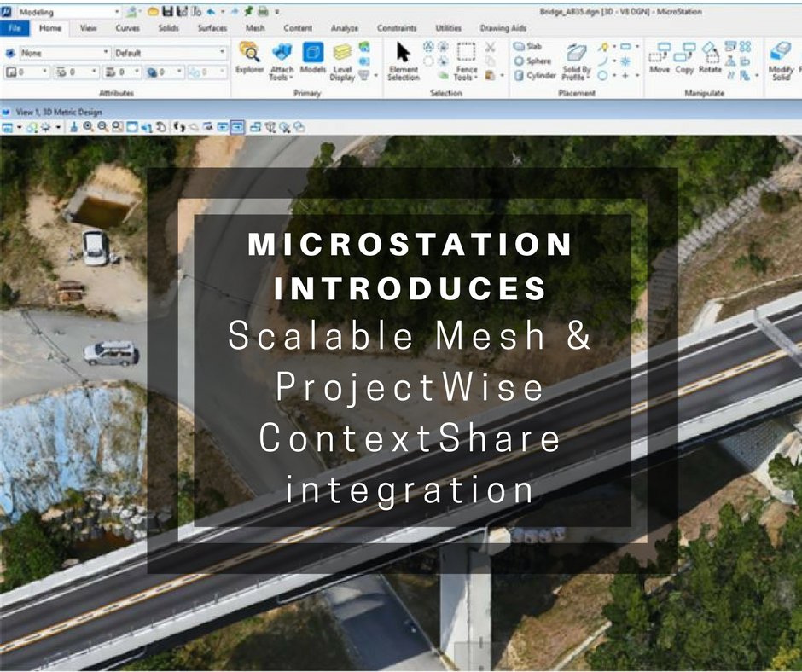Click the Sphere placement button
Viewport: 802px width, 672px height.
click(x=532, y=61)
